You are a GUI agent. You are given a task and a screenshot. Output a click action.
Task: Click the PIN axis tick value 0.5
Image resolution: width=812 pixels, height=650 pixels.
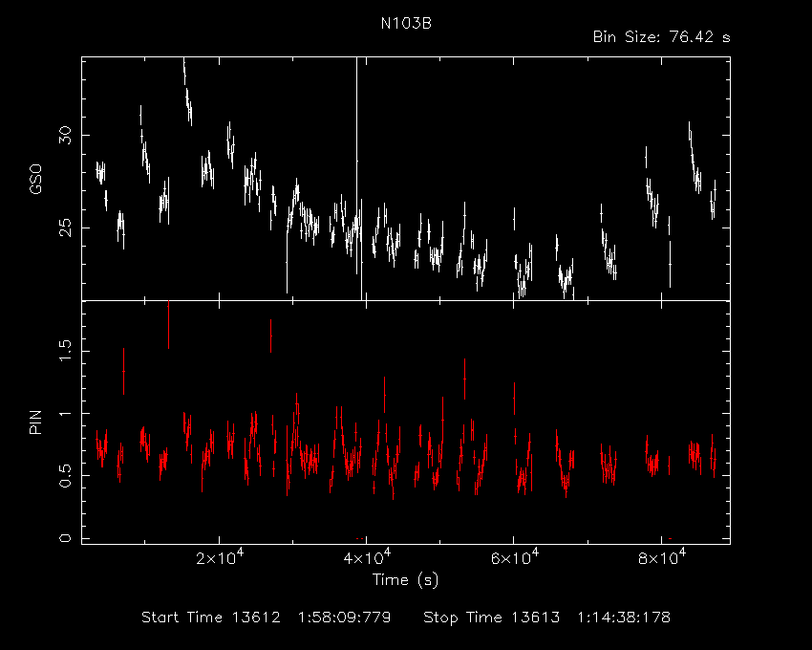pos(65,475)
